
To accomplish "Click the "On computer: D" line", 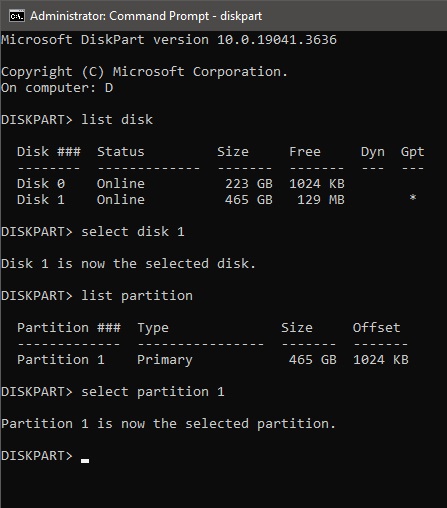I will 57,88.
